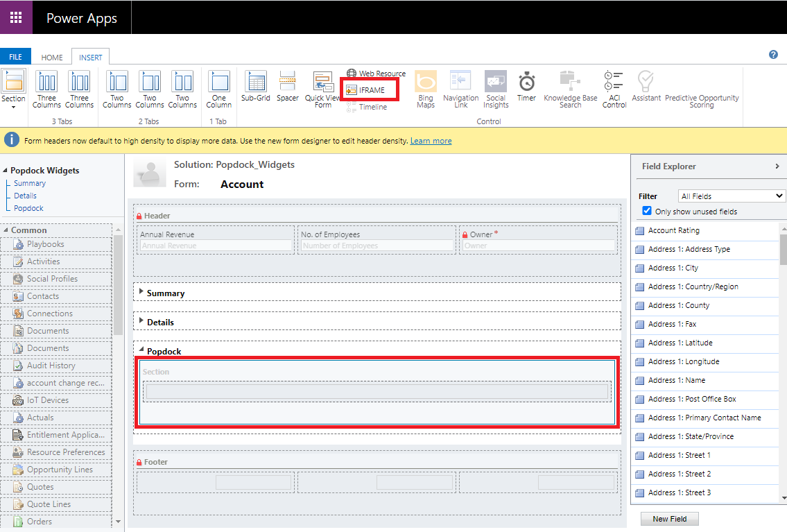
Task: Switch to the HOME tab
Action: click(x=52, y=57)
